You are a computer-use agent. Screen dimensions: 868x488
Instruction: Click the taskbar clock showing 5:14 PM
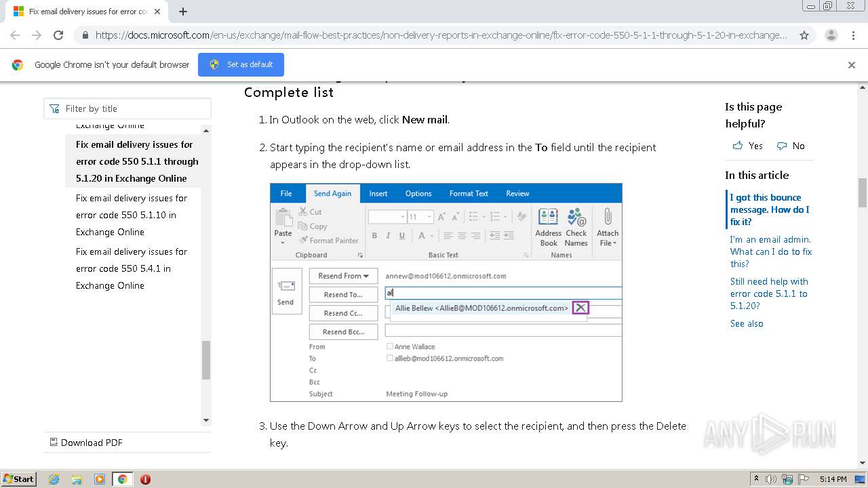coord(833,479)
